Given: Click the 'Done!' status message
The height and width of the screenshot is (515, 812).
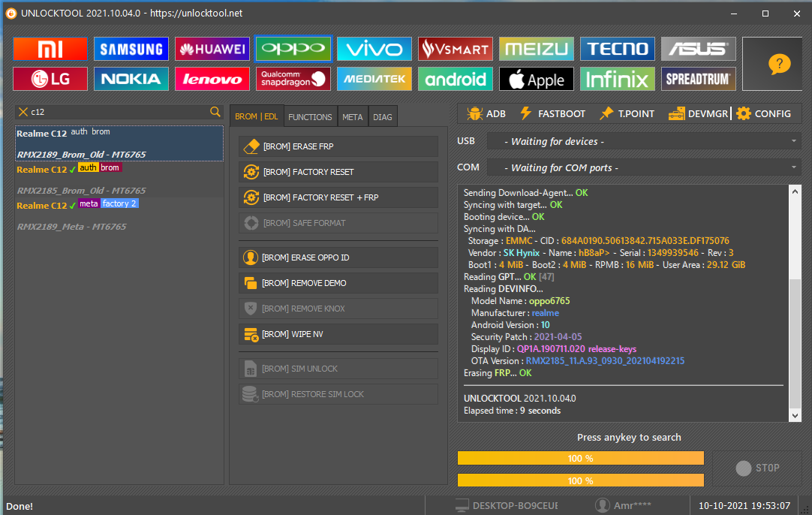Looking at the screenshot, I should 20,507.
